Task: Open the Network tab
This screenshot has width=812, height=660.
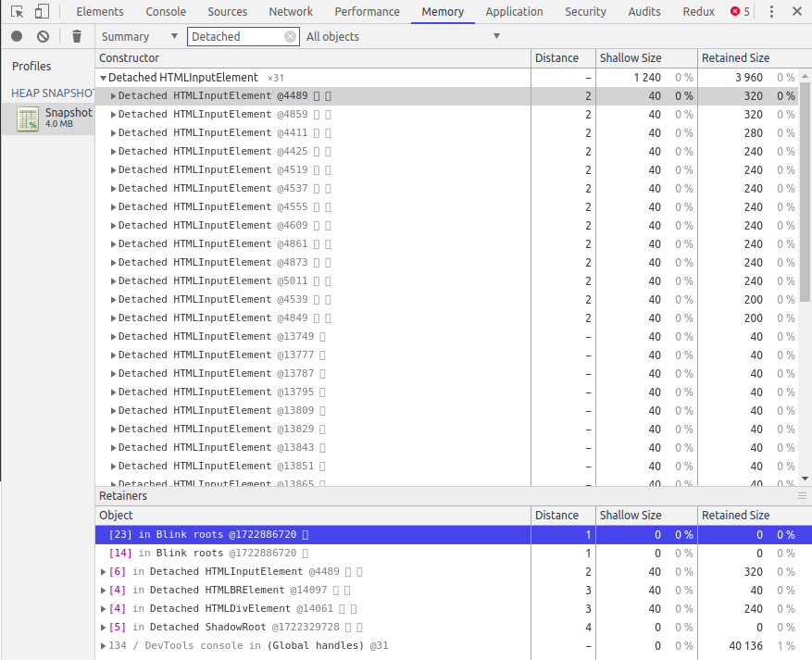Action: click(x=291, y=11)
